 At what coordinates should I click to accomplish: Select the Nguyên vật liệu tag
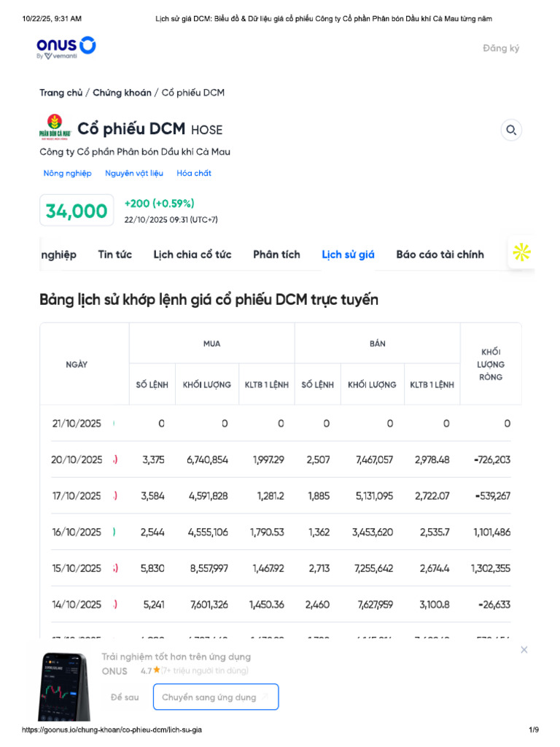tap(134, 173)
